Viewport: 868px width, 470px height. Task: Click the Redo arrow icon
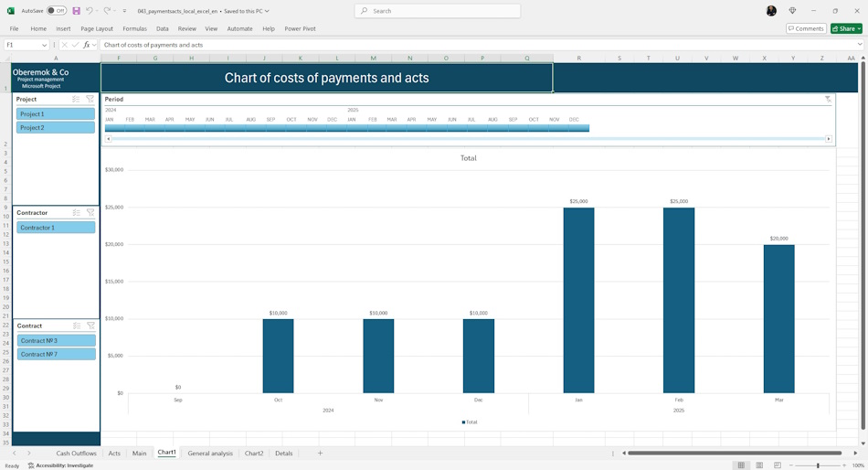click(107, 11)
